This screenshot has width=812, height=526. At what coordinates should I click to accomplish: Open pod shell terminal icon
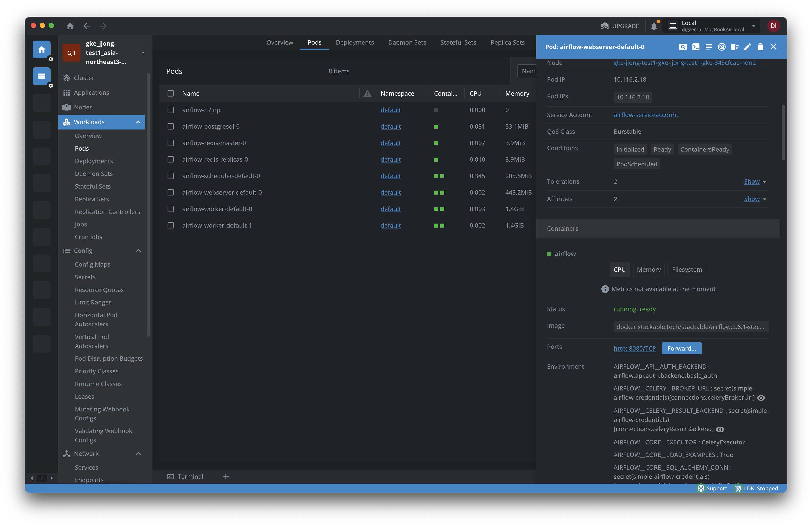coord(696,47)
